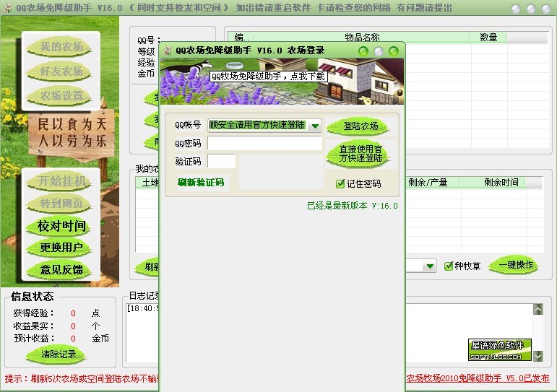557x392 pixels.
Task: Click 开始挂机 leaf button
Action: [61, 181]
